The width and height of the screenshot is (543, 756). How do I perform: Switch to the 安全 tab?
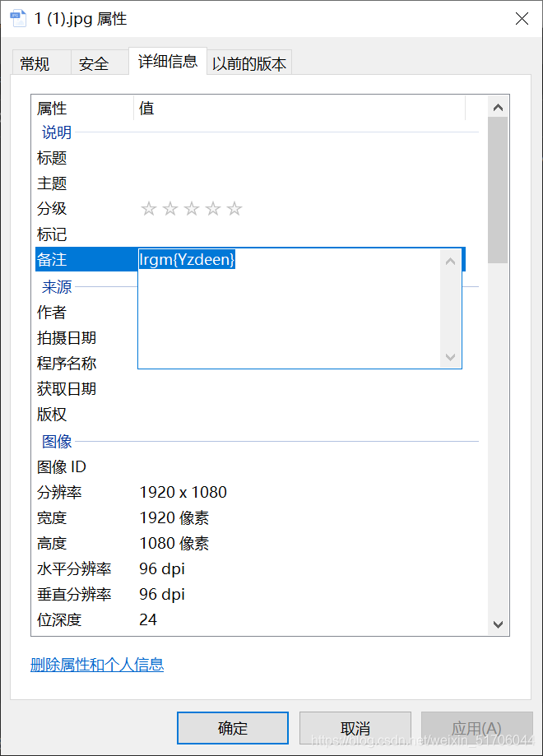click(100, 63)
